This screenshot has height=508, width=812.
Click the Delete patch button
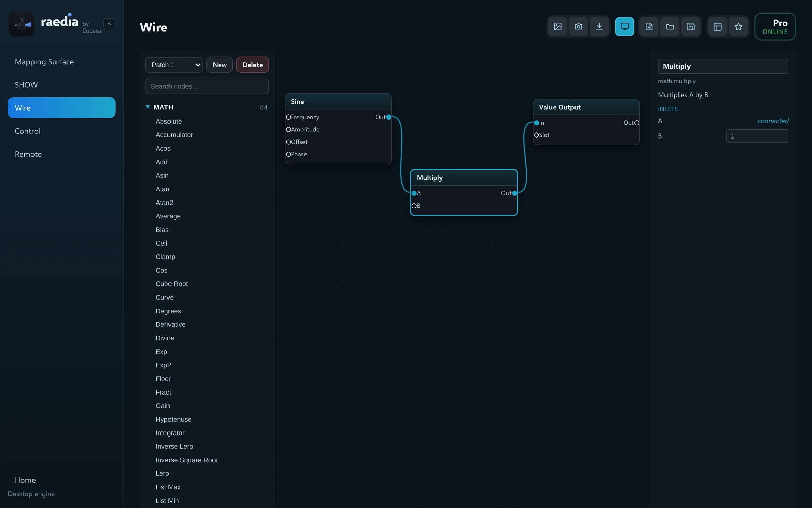[252, 65]
